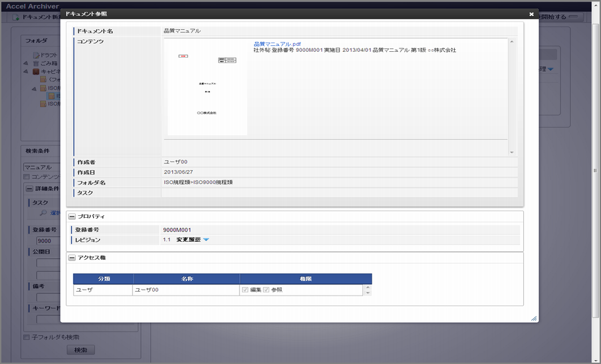Screen dimensions: 601x364
Task: Click the ドキュメント新規 toolbar document icon
Action: point(16,17)
